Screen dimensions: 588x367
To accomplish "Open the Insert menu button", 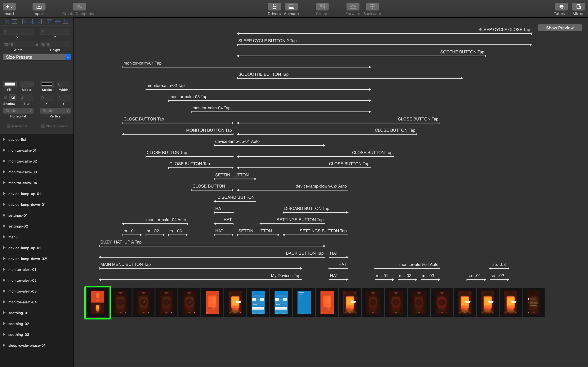I will 9,7.
